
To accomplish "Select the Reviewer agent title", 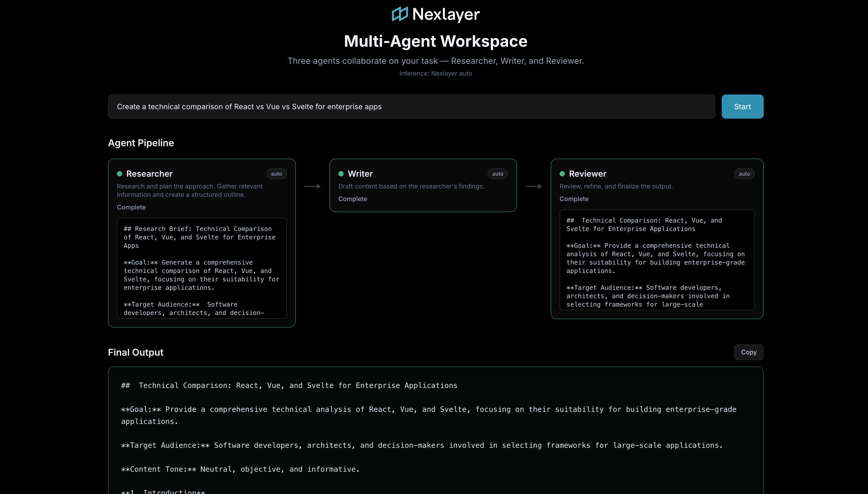I will coord(588,174).
